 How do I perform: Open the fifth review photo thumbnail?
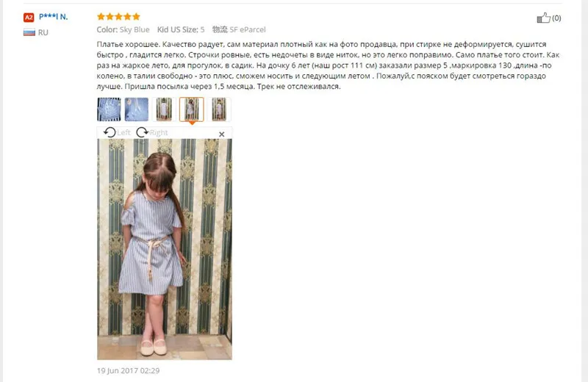pyautogui.click(x=219, y=109)
